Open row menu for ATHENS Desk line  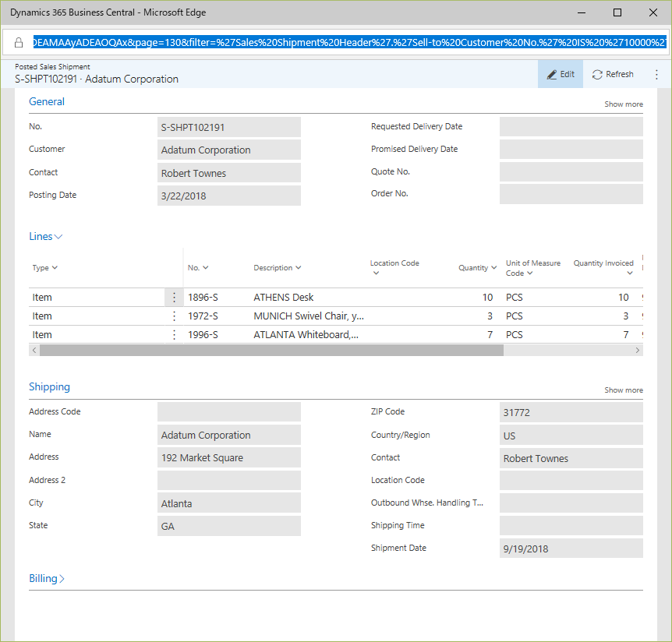[174, 297]
